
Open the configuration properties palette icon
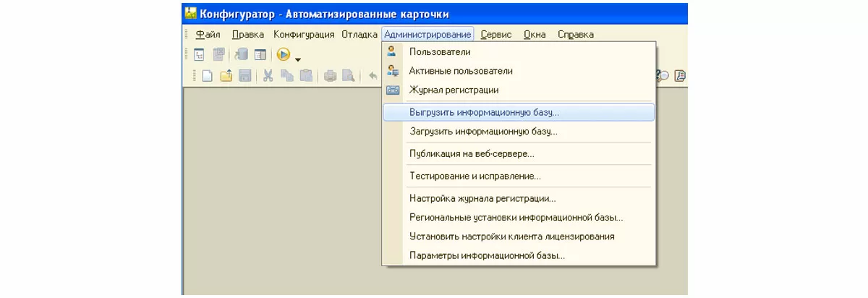pyautogui.click(x=260, y=54)
